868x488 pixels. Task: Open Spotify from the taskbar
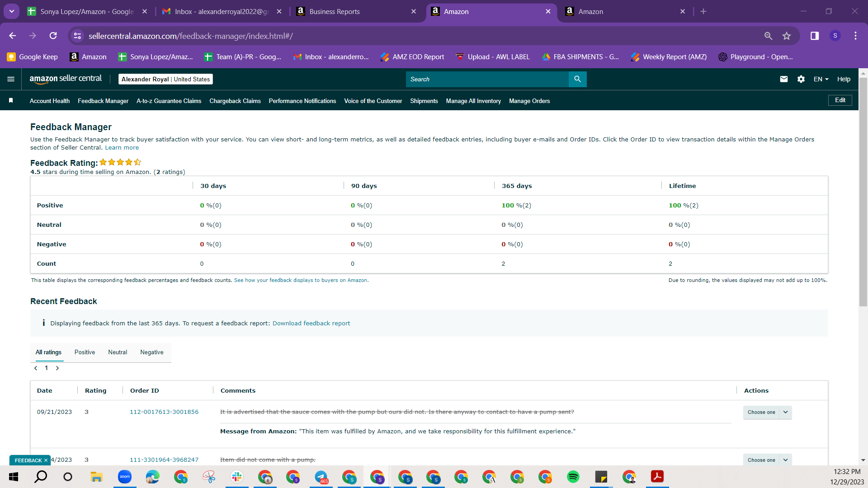coord(573,477)
